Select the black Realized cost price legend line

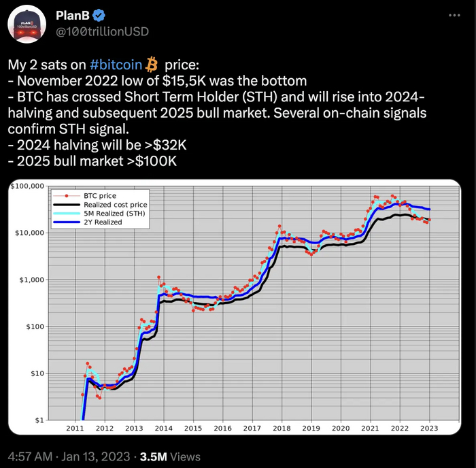67,204
